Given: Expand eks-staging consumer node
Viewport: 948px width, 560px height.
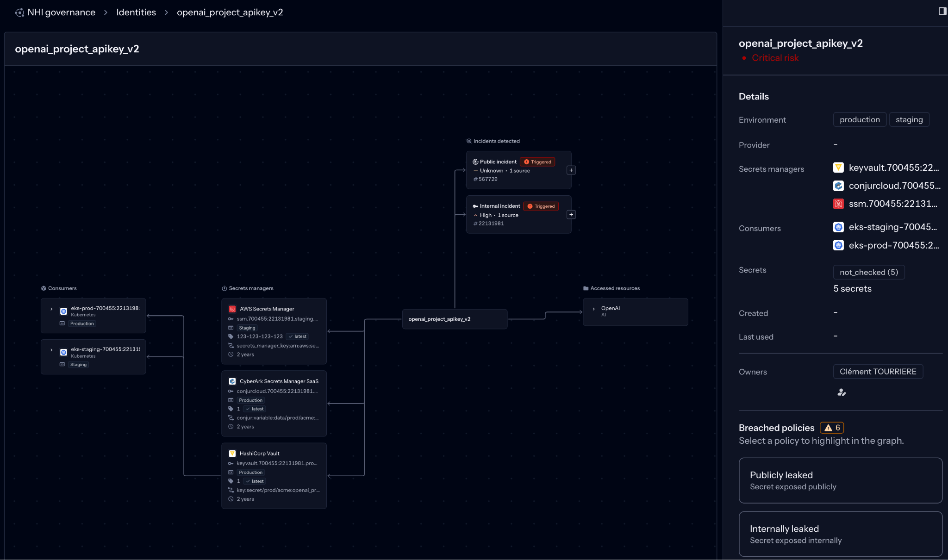Looking at the screenshot, I should coord(51,350).
